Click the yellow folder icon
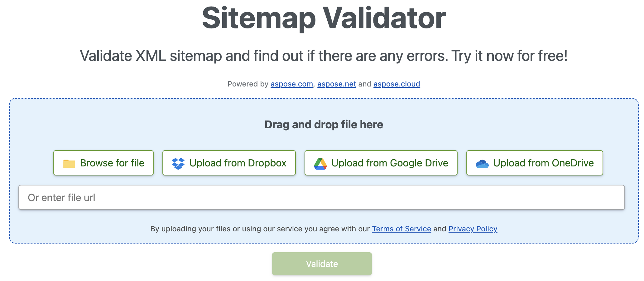 pyautogui.click(x=69, y=163)
